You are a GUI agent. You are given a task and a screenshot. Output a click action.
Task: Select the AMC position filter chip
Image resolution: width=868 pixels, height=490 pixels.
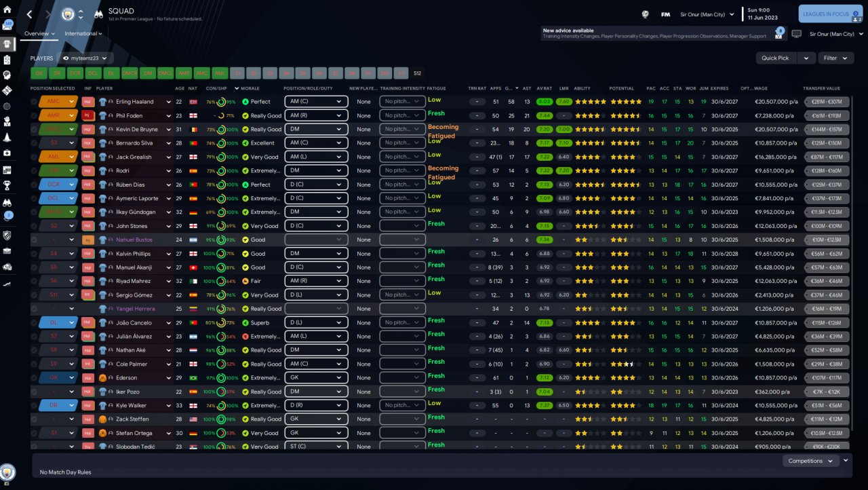[x=202, y=73]
